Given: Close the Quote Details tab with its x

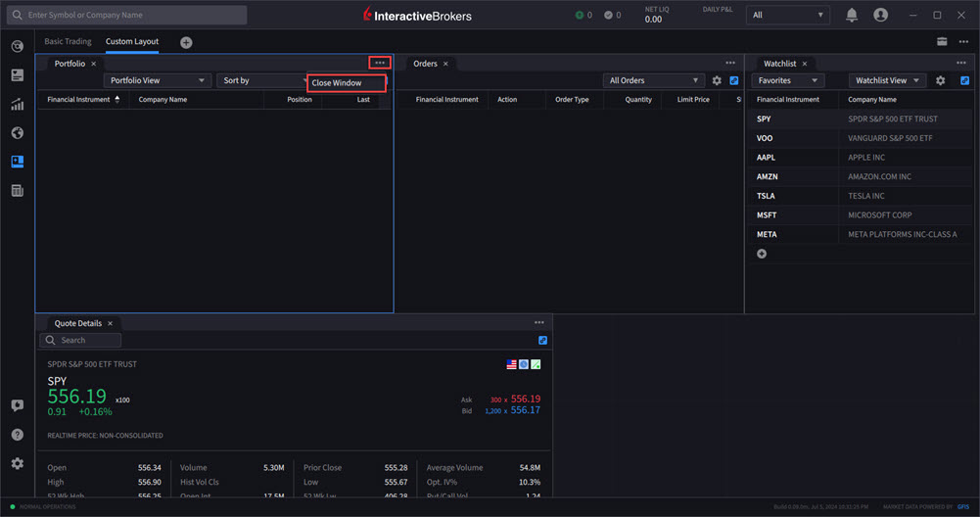Looking at the screenshot, I should [x=110, y=324].
